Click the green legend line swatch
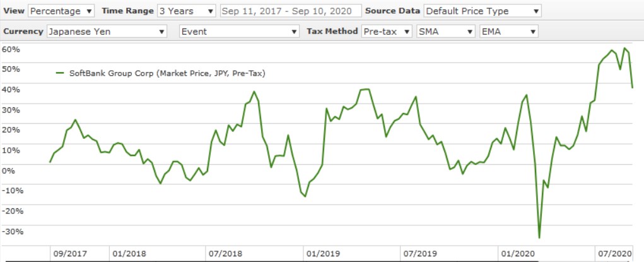Image resolution: width=644 pixels, height=262 pixels. coord(61,73)
